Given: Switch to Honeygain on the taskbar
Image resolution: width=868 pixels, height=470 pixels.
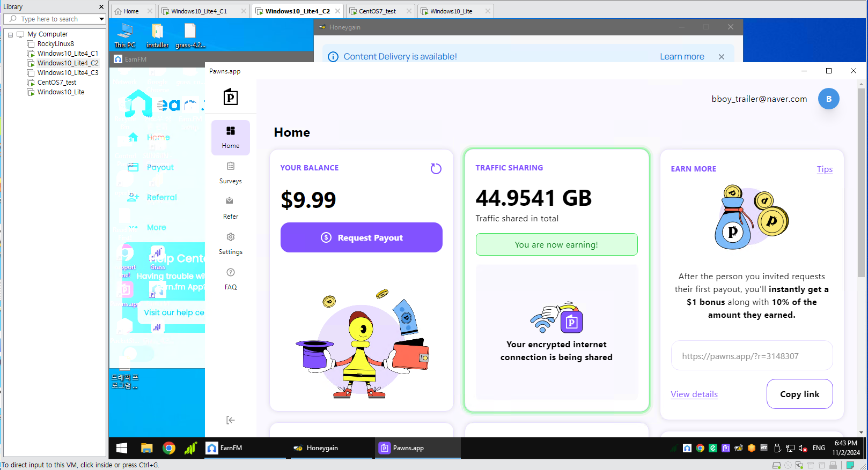Looking at the screenshot, I should tap(331, 448).
